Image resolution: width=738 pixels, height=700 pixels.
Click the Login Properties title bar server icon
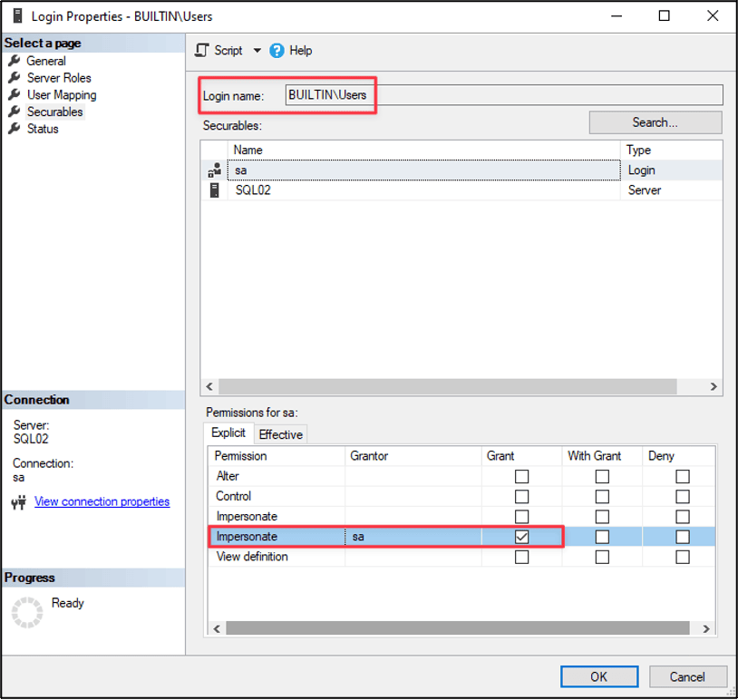(x=18, y=16)
